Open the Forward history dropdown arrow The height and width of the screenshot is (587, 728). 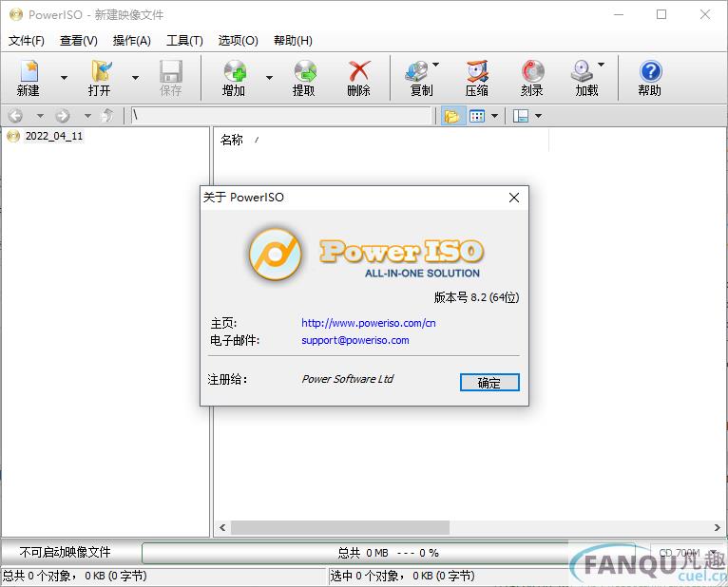tap(87, 116)
